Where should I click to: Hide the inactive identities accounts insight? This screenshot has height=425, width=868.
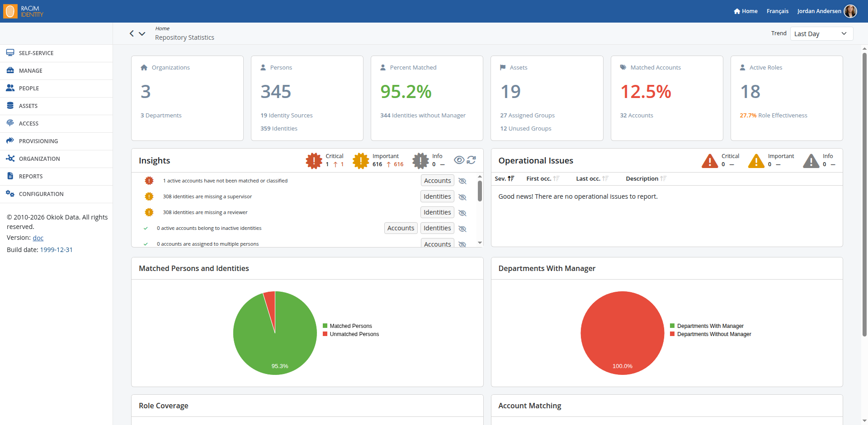pyautogui.click(x=462, y=229)
